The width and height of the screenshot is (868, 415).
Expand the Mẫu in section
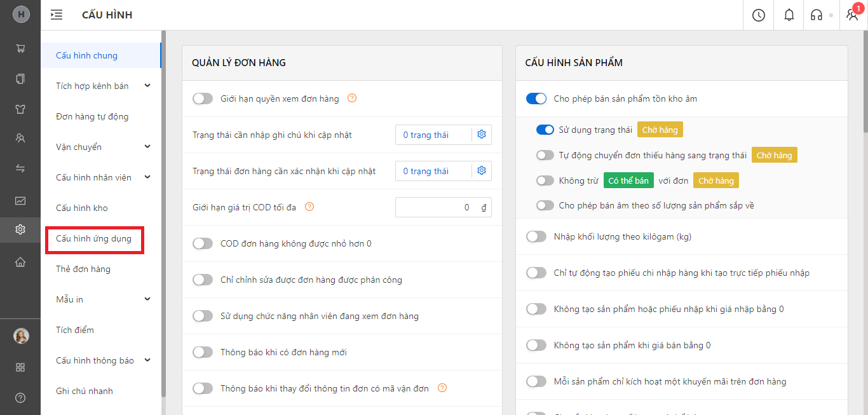(x=147, y=299)
